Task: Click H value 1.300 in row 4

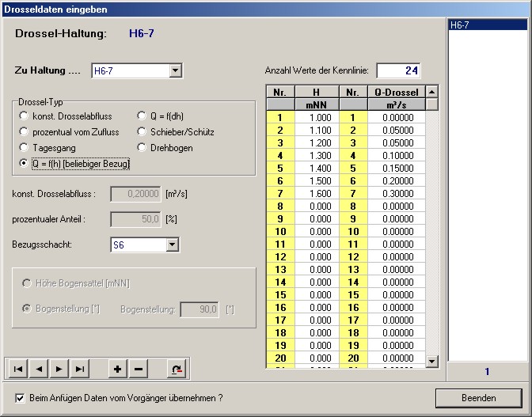Action: point(317,156)
